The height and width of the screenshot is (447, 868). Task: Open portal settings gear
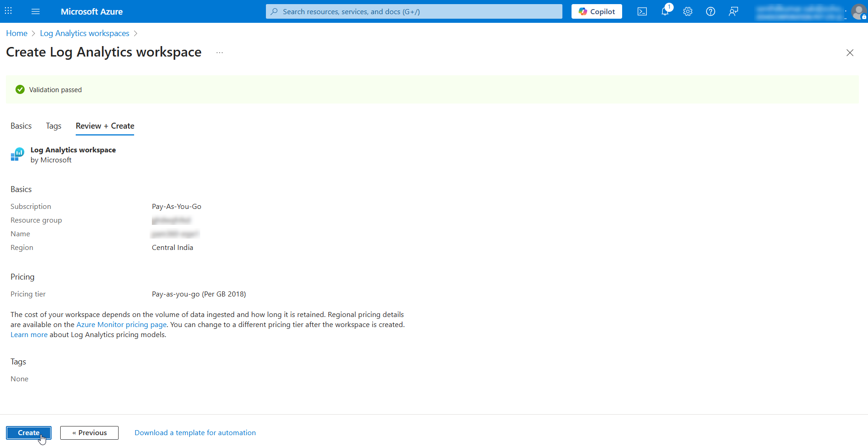point(687,11)
